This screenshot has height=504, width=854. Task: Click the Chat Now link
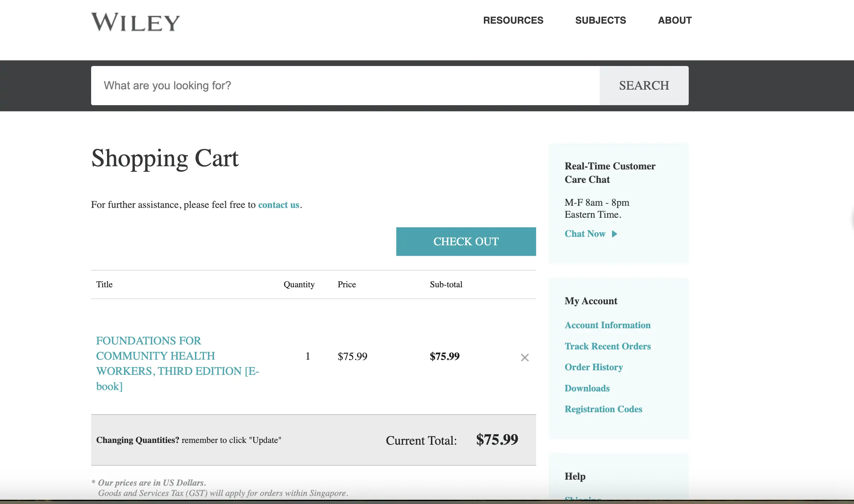pyautogui.click(x=585, y=234)
